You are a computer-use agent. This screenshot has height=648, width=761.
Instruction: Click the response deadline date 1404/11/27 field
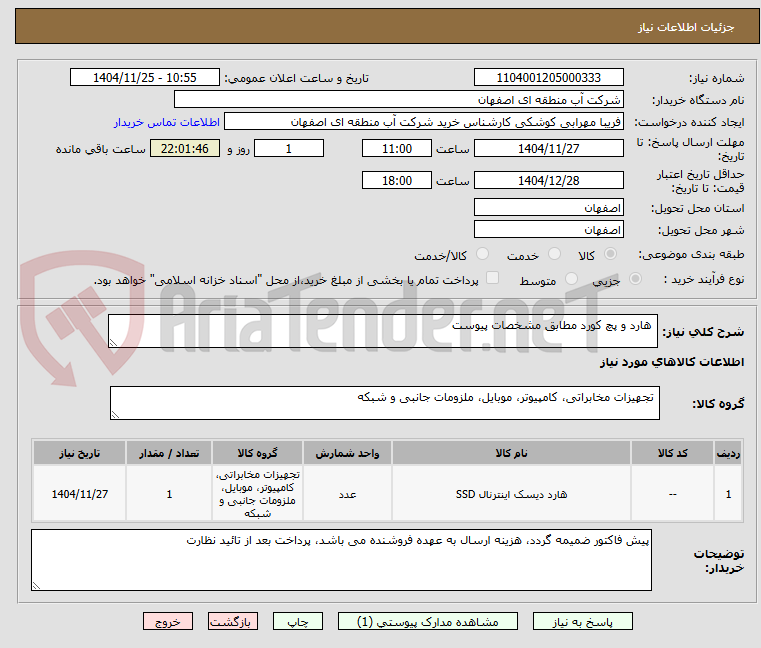tap(548, 149)
